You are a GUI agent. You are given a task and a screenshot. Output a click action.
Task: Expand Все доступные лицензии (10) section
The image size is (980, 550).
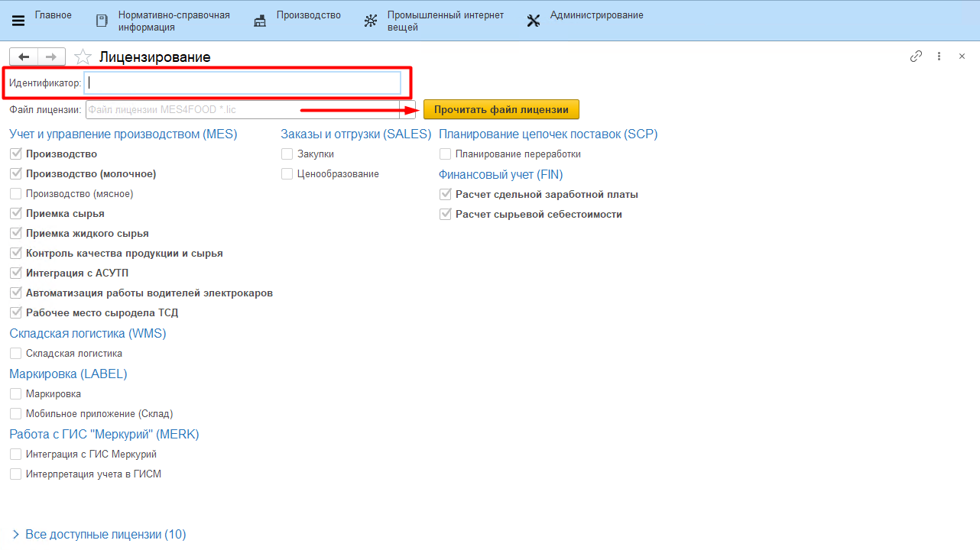point(16,535)
